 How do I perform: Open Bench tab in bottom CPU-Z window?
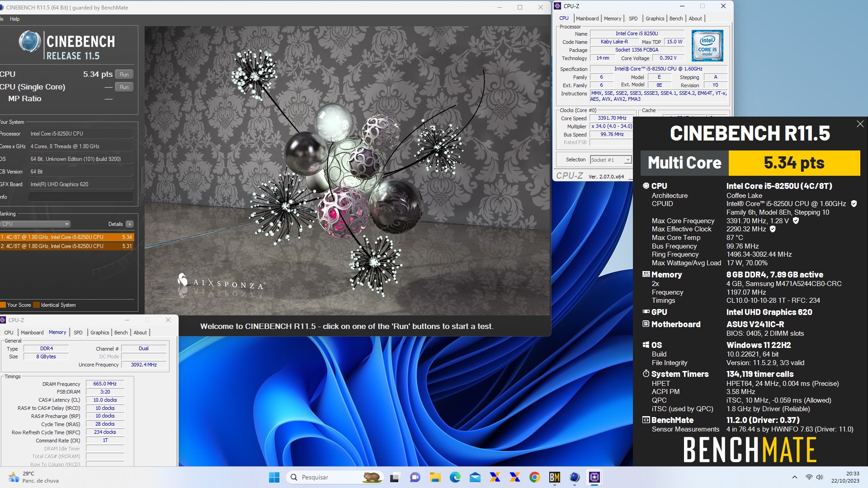coord(121,333)
